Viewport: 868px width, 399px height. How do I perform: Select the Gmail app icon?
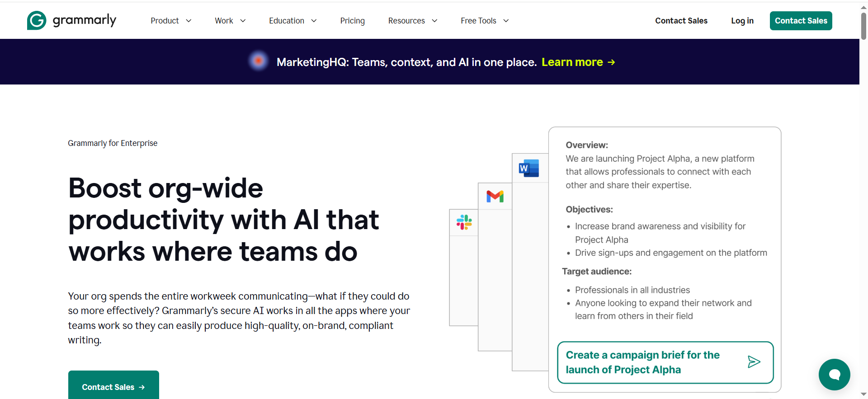point(495,196)
